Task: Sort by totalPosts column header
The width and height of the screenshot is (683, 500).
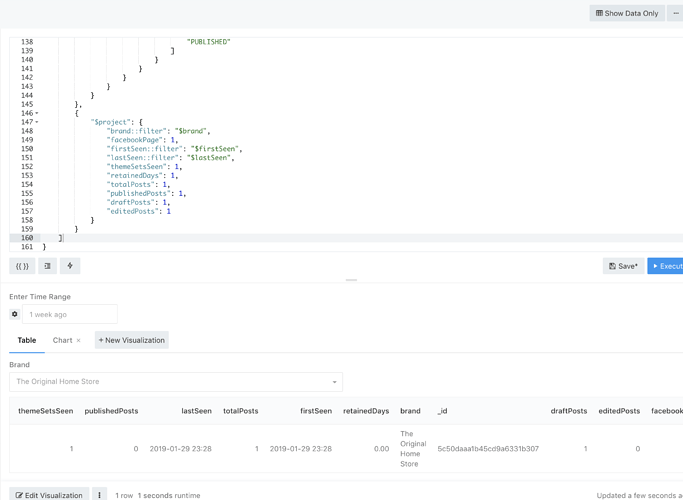Action: click(240, 411)
